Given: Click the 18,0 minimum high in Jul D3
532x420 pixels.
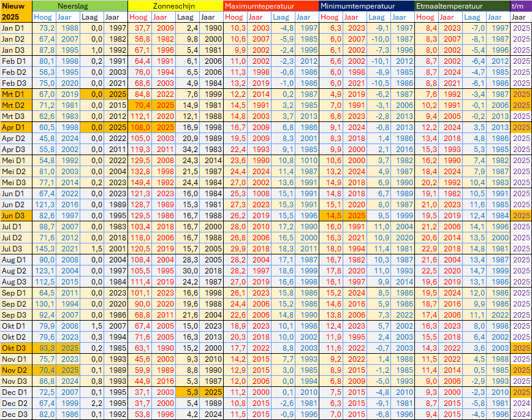Looking at the screenshot, I should coord(331,248).
